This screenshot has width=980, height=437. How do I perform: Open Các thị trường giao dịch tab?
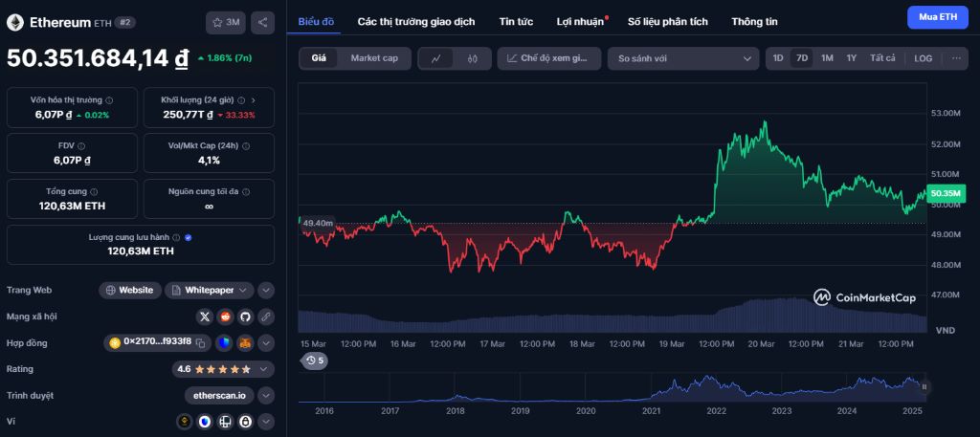point(416,22)
